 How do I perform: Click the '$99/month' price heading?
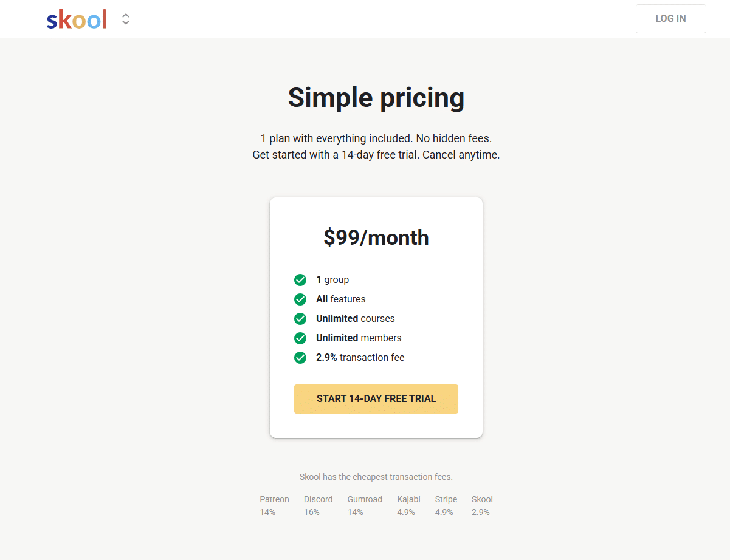tap(376, 237)
